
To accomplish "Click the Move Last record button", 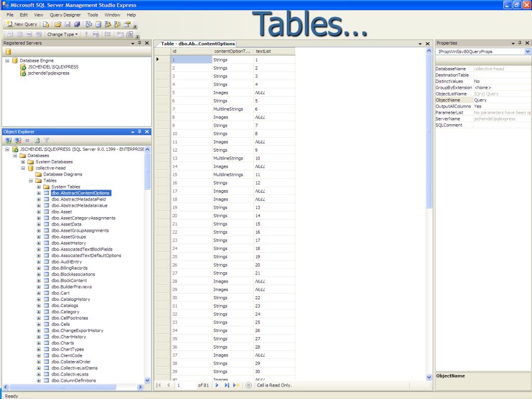I will point(227,385).
